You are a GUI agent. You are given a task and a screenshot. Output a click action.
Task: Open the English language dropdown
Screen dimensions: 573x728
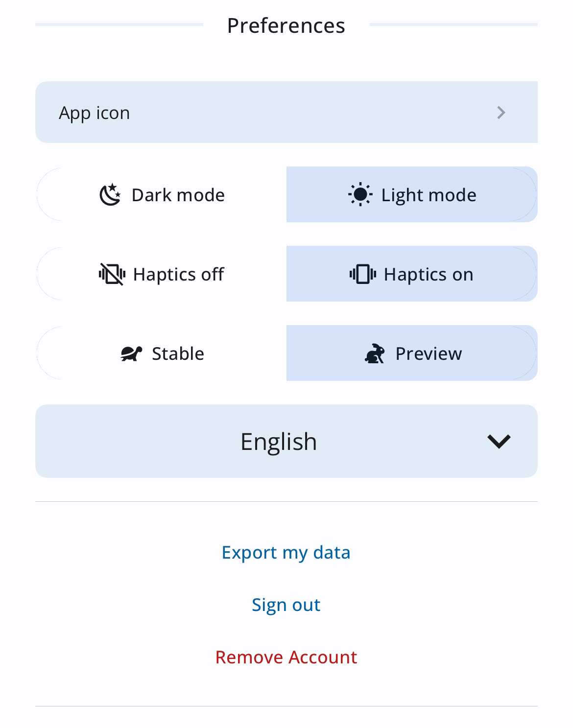click(x=286, y=441)
